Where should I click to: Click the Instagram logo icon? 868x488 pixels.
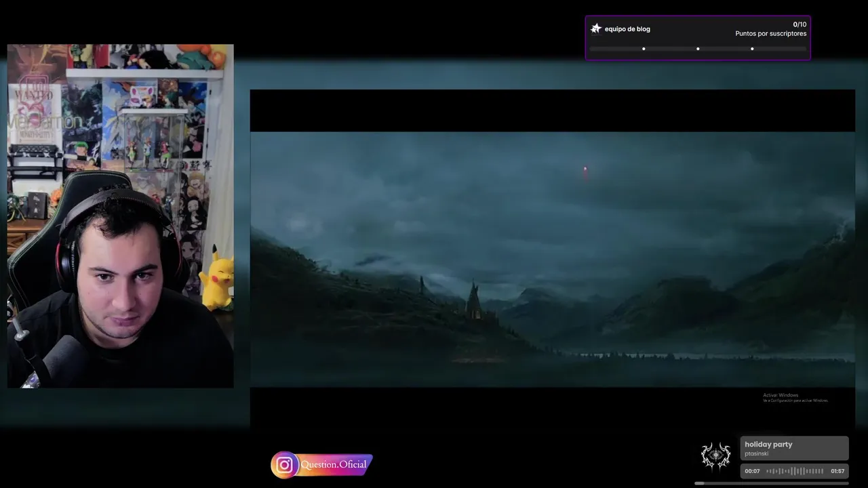click(285, 465)
